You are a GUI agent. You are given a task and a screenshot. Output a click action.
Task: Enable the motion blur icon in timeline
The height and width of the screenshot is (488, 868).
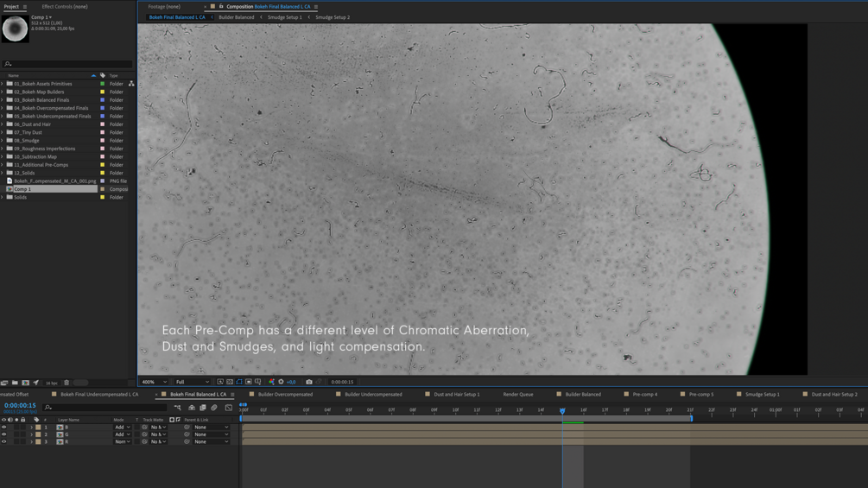(213, 407)
